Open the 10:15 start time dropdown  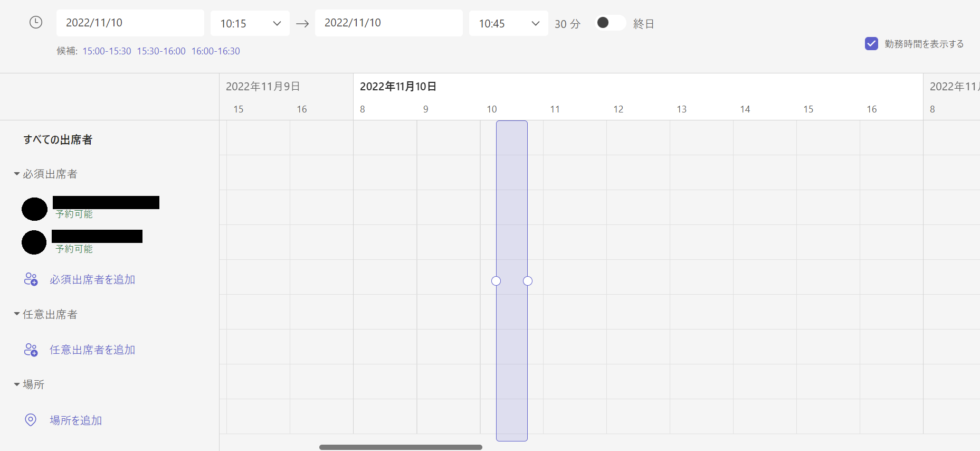coord(250,23)
